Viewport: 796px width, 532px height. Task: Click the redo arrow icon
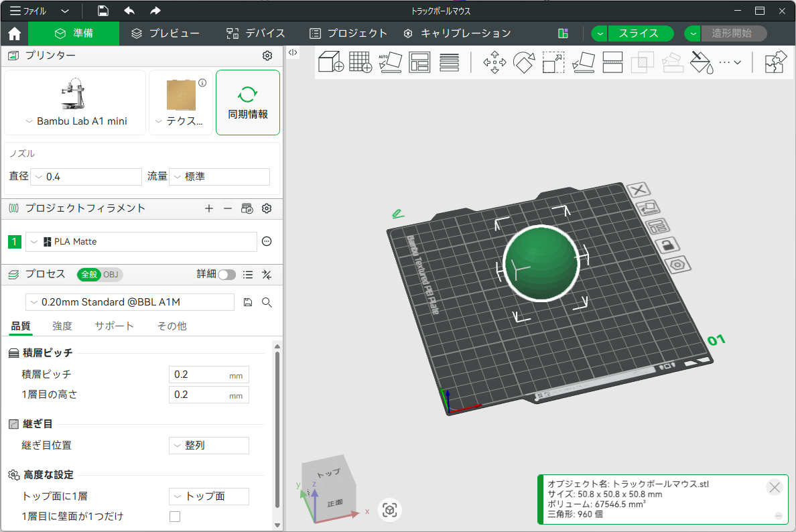click(x=155, y=11)
